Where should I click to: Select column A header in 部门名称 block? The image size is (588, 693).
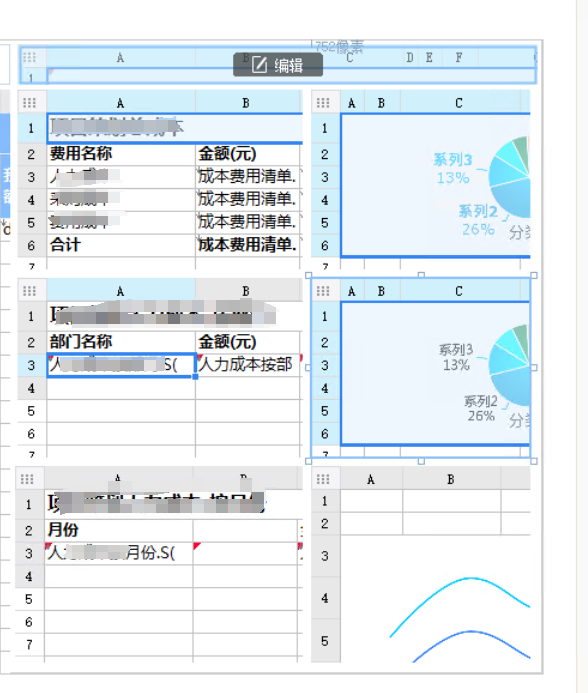pyautogui.click(x=121, y=291)
